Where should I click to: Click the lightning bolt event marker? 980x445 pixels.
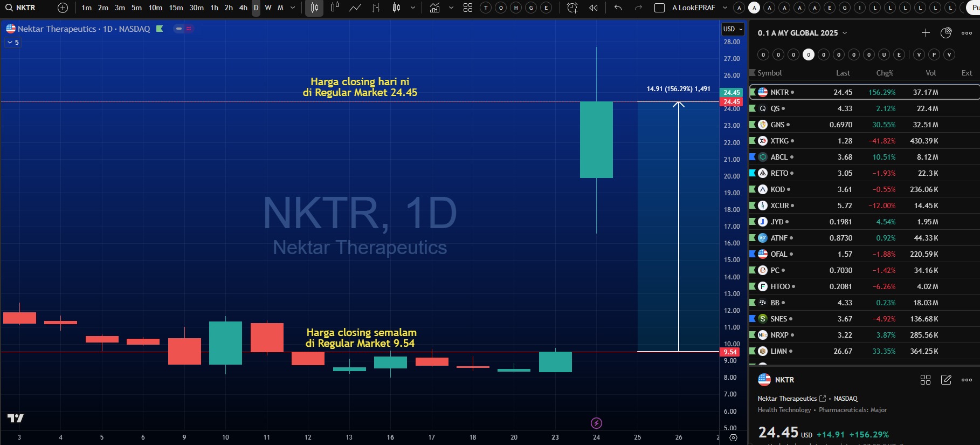596,423
